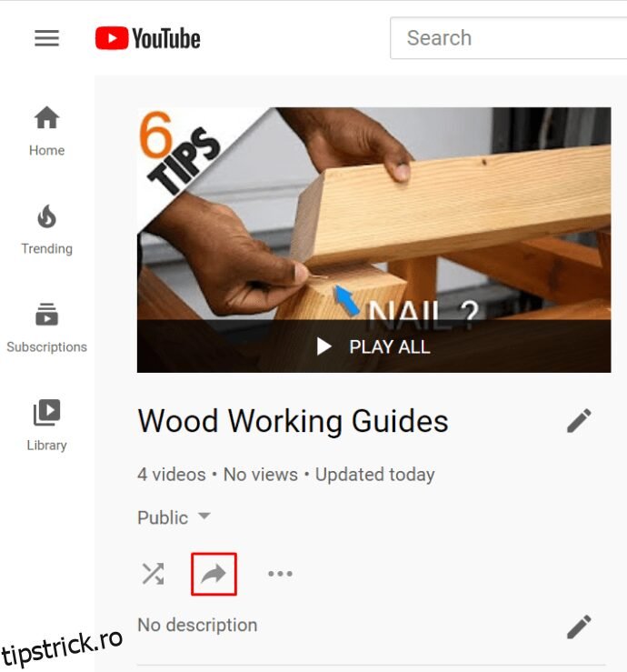627x672 pixels.
Task: Click the No description text
Action: click(197, 625)
